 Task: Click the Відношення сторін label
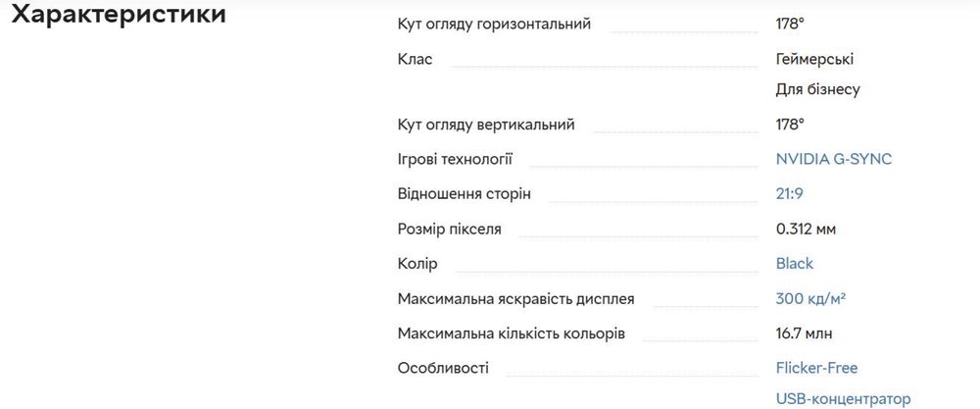465,194
